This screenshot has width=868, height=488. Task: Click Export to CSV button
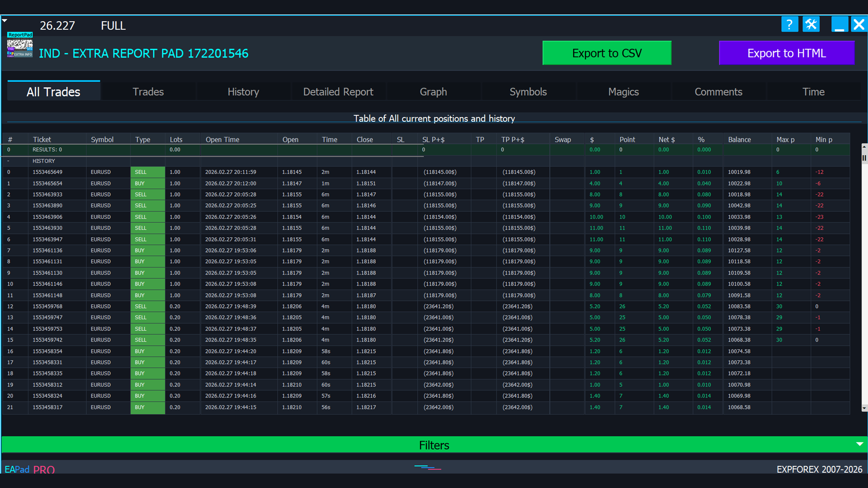point(607,53)
